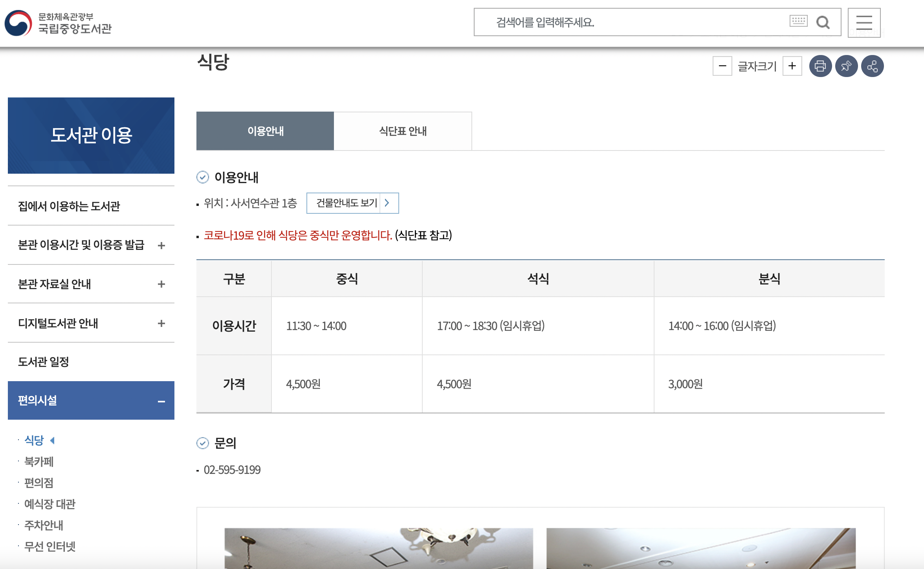Click the National Library of Korea logo

point(58,23)
